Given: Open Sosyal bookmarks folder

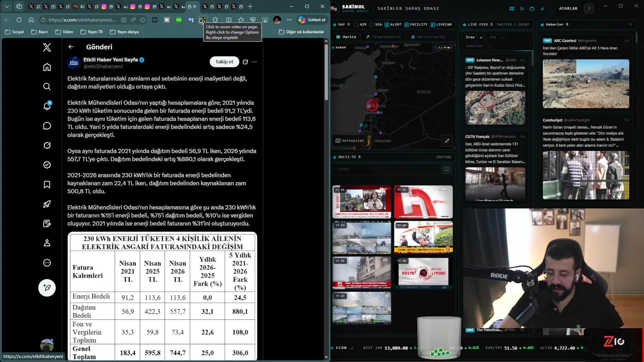Looking at the screenshot, I should [14, 32].
